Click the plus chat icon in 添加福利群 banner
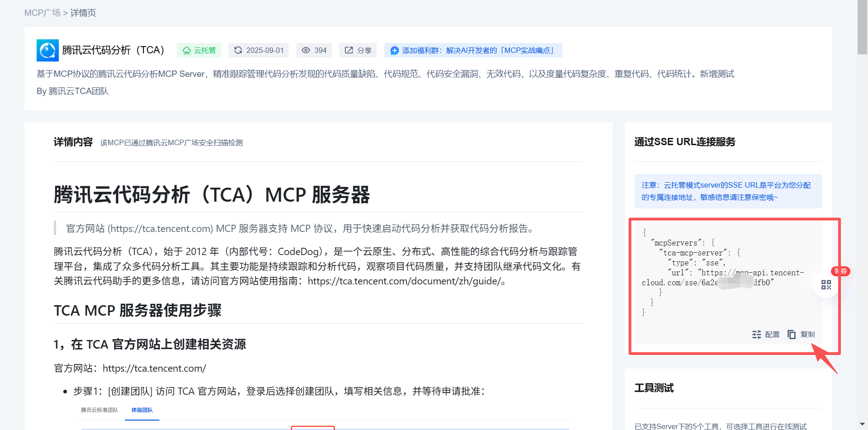Viewport: 868px width, 430px height. (x=395, y=51)
